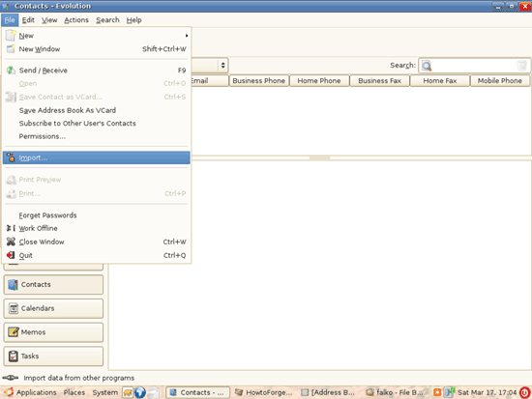Click the Contacts address book icon
Image resolution: width=532 pixels, height=399 pixels.
tap(13, 285)
